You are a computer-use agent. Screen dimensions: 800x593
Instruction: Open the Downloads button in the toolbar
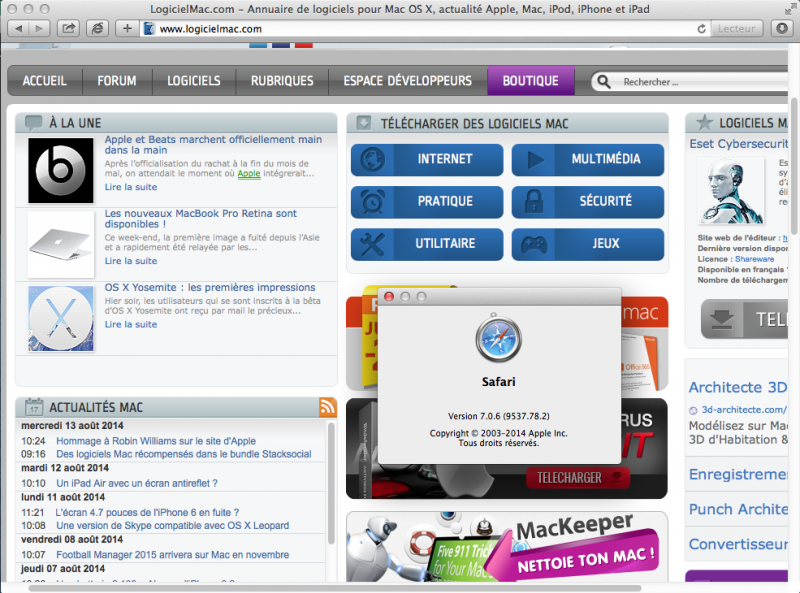[x=782, y=29]
